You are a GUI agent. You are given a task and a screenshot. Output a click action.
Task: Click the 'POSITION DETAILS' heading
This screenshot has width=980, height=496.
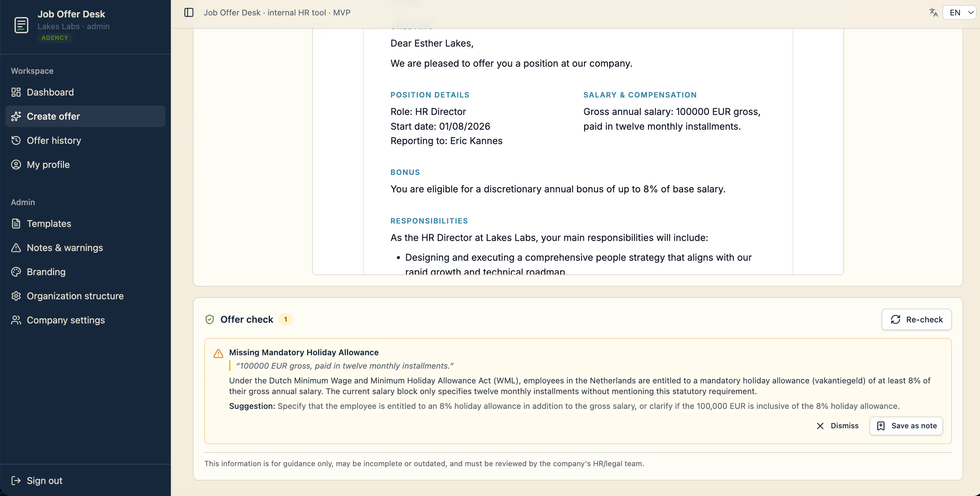[430, 95]
